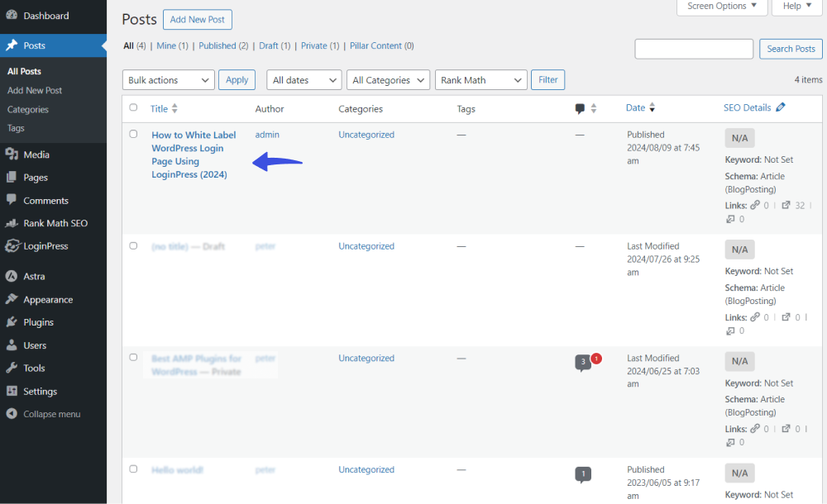827x504 pixels.
Task: Click into the posts search field
Action: click(694, 49)
